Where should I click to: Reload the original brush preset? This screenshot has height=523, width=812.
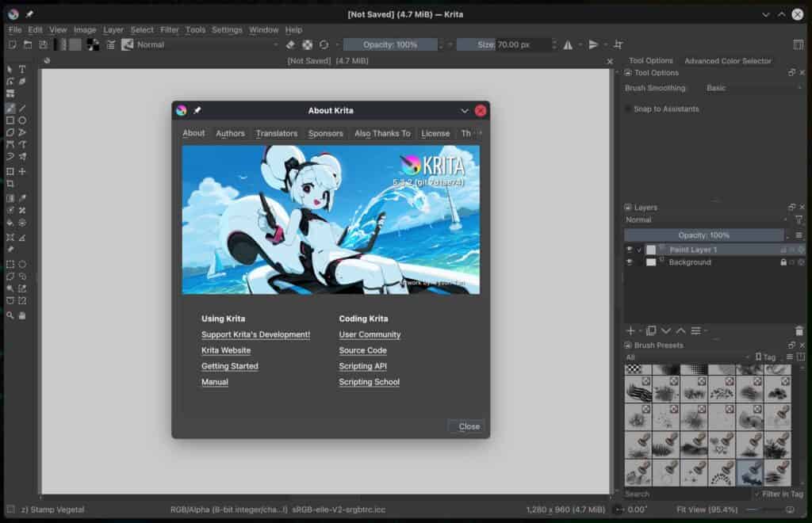pyautogui.click(x=324, y=45)
